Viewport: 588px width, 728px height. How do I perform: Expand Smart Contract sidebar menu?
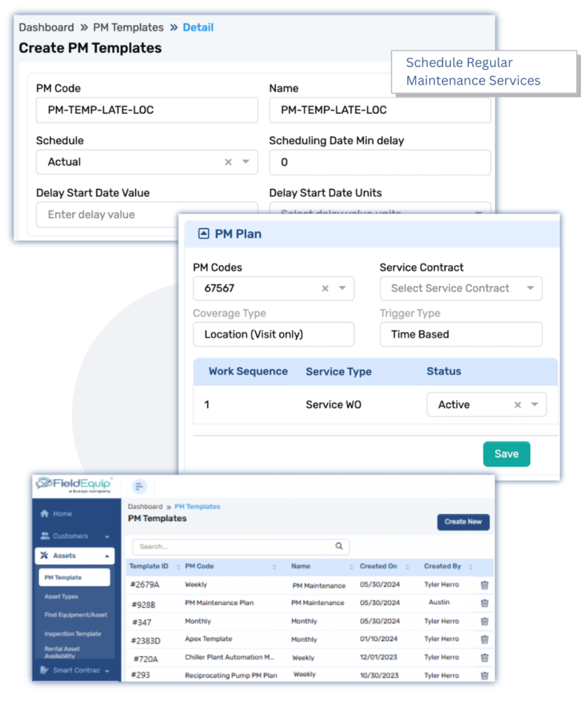tap(75, 670)
